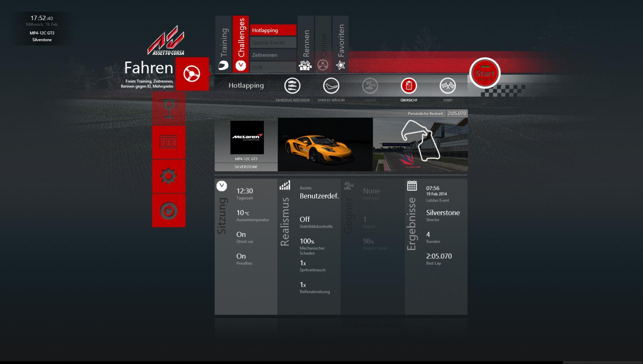Select the Favoriten tab

pos(341,44)
